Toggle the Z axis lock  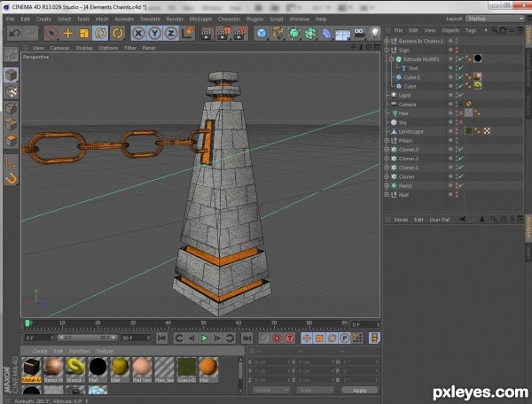170,33
